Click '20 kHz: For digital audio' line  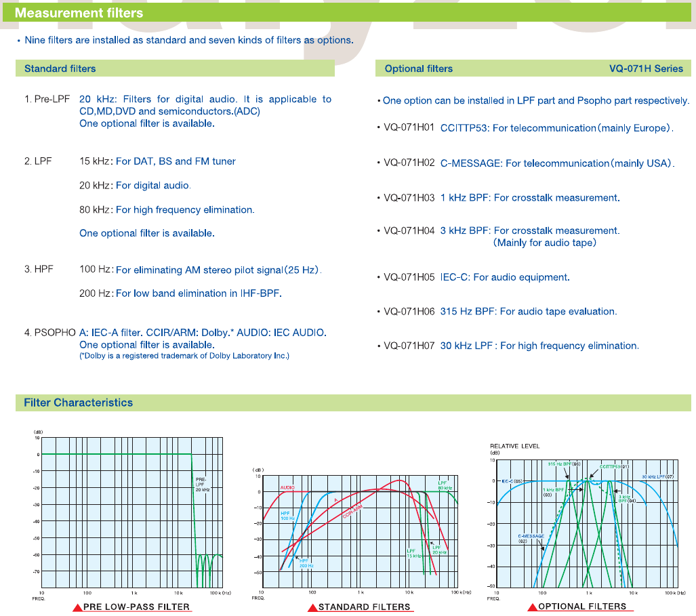(x=135, y=186)
